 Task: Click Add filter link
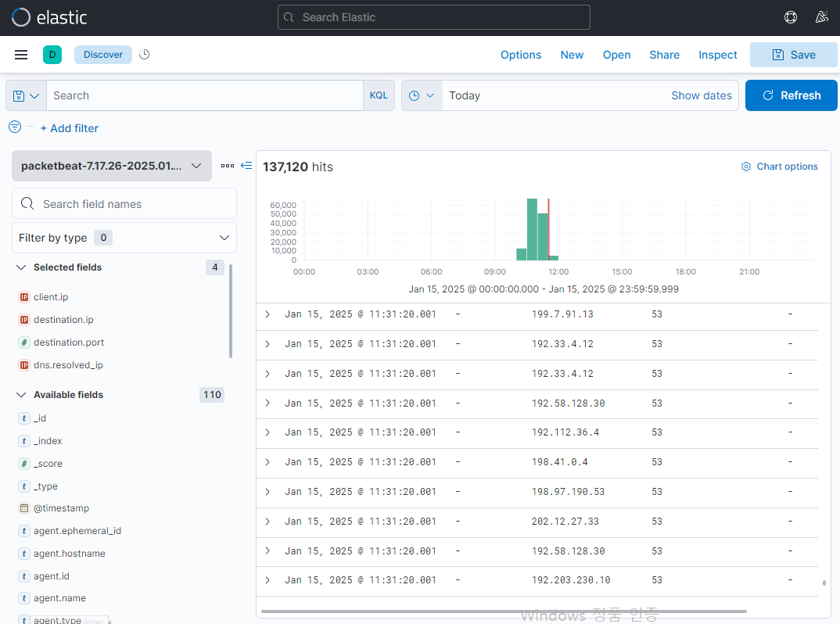[70, 128]
